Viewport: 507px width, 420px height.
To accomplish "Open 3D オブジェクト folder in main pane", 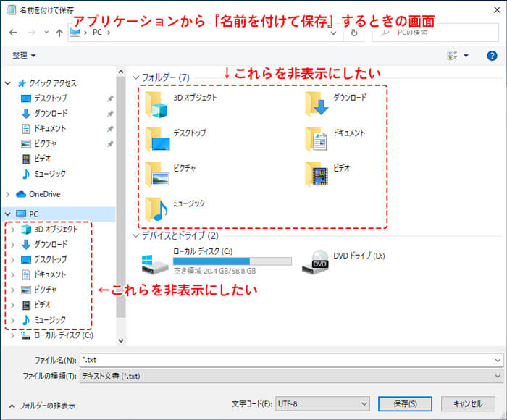I will 181,104.
